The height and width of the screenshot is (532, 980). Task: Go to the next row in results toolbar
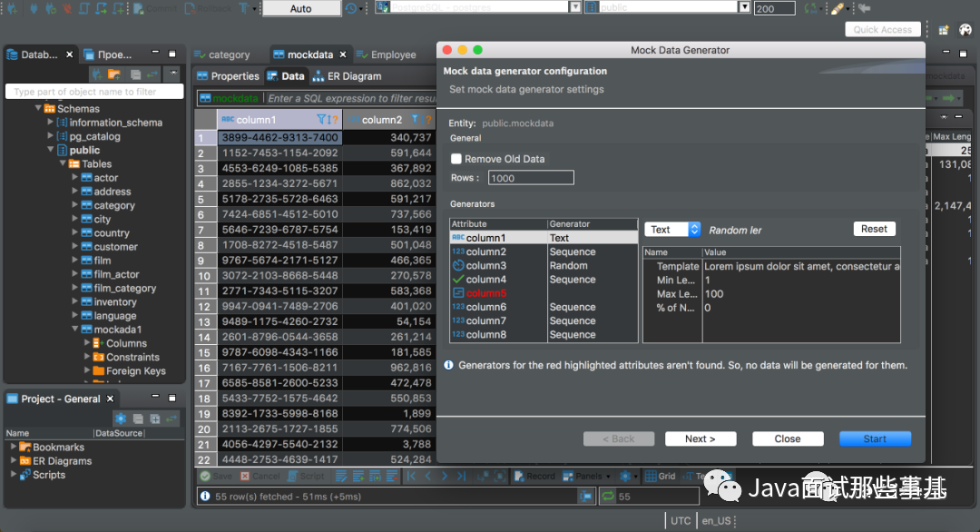(445, 477)
